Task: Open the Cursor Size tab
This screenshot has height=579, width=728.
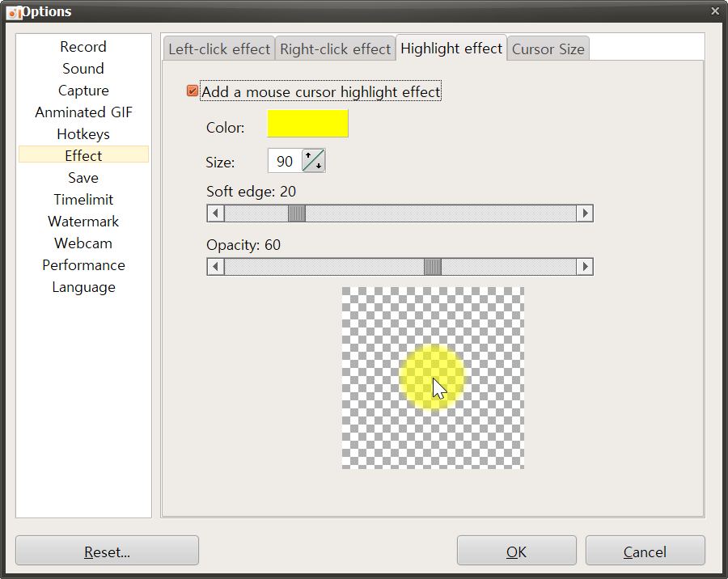Action: coord(548,49)
